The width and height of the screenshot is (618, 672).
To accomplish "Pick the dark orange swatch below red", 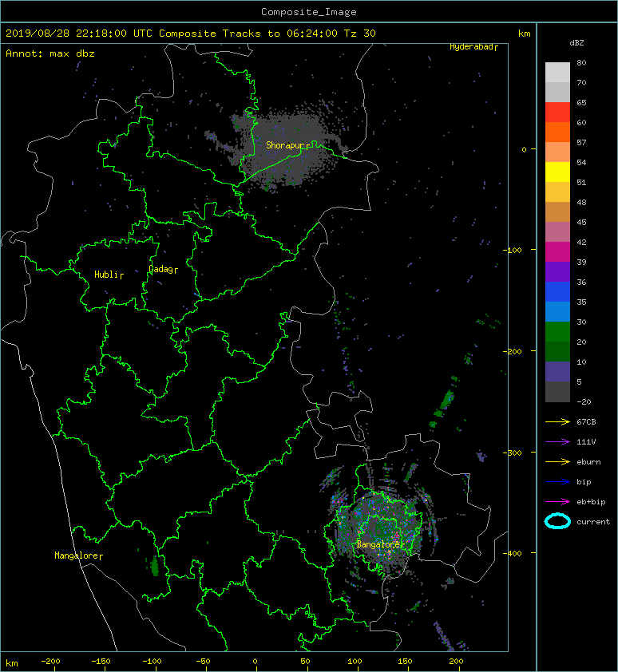I will 557,132.
